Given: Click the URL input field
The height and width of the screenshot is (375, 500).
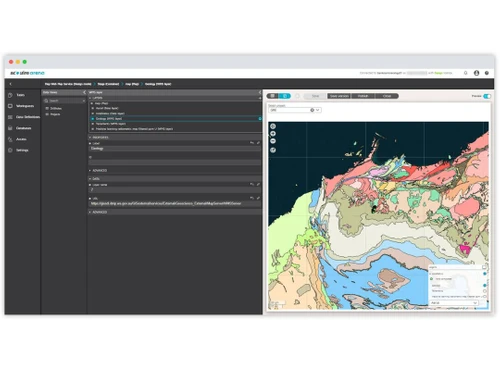Looking at the screenshot, I should [x=175, y=203].
